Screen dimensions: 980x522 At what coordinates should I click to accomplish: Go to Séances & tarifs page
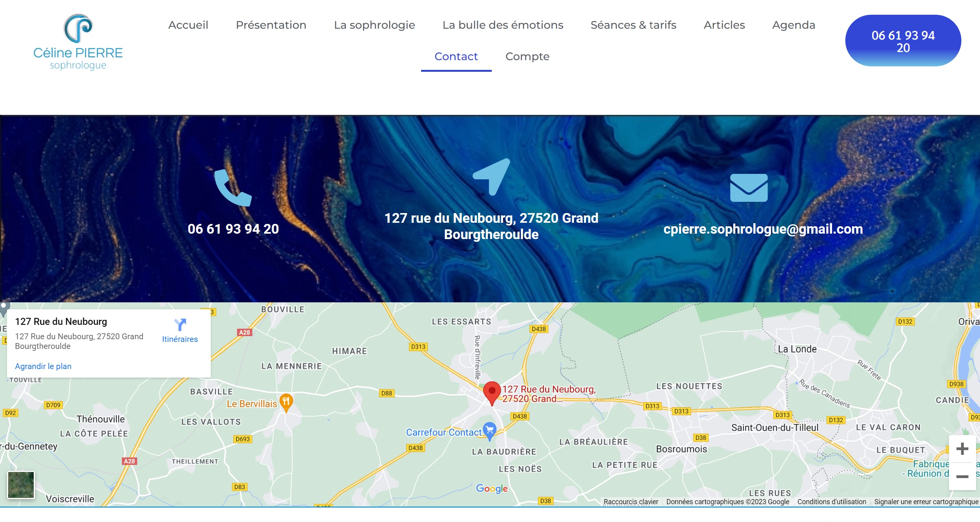click(633, 25)
